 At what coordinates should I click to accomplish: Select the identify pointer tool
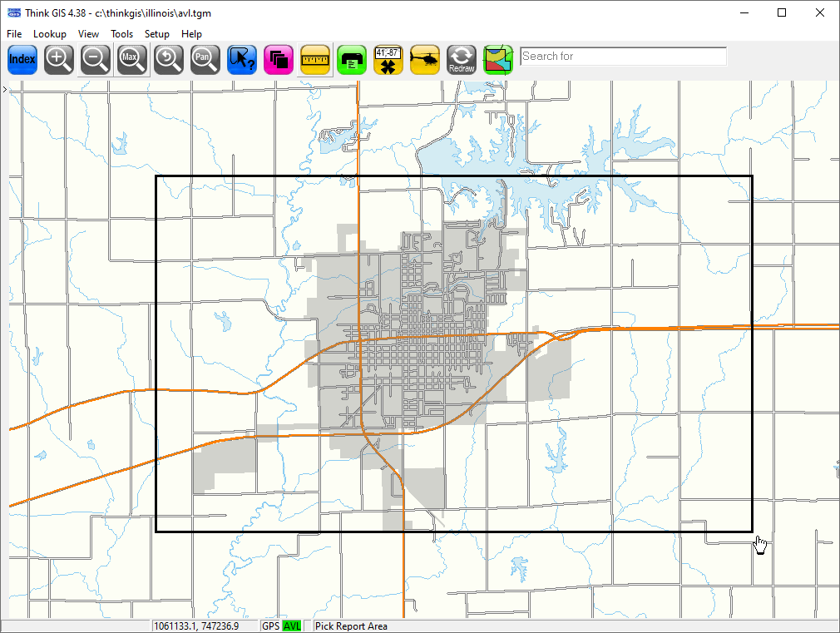click(242, 59)
